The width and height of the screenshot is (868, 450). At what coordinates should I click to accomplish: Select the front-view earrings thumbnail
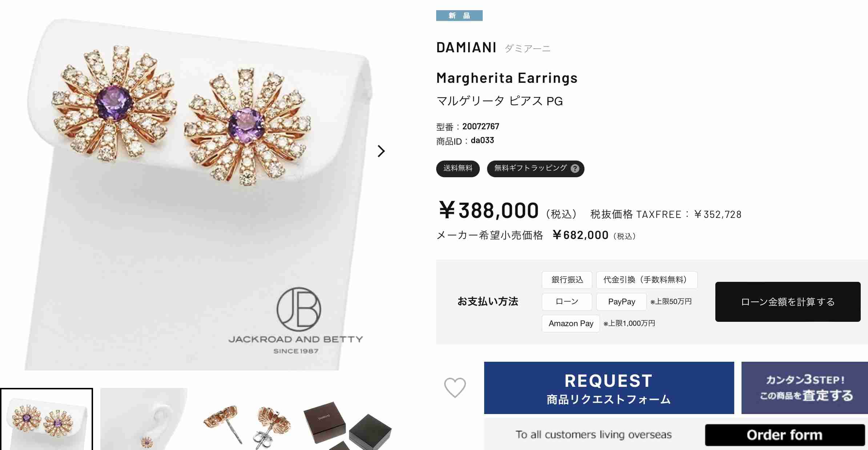[47, 419]
